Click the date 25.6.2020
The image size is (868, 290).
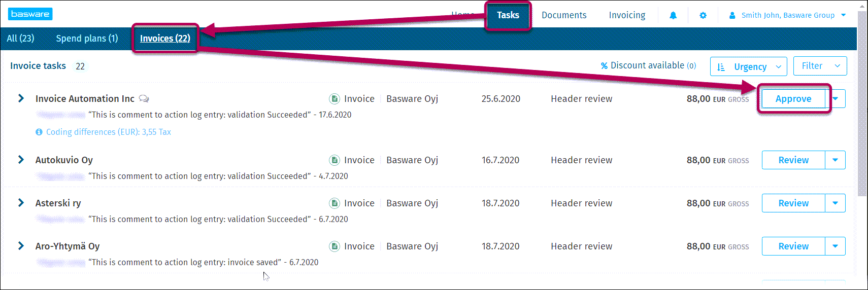pos(501,99)
